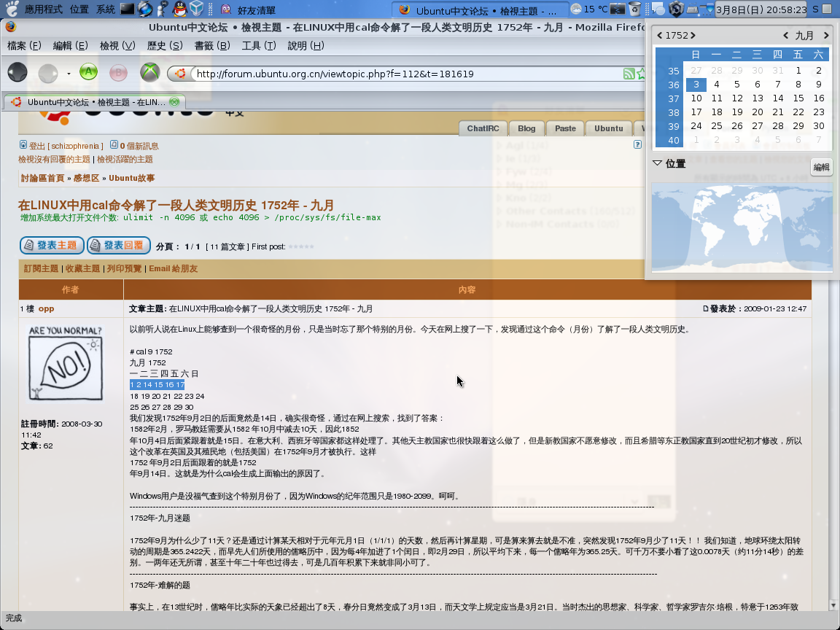Launch the VirtualBox cube icon
The height and width of the screenshot is (630, 840).
[197, 9]
